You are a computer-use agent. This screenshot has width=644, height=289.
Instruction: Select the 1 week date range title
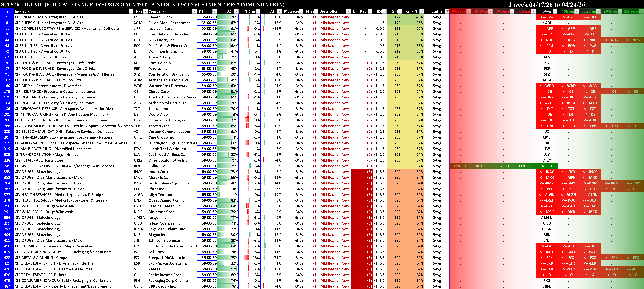click(x=547, y=4)
